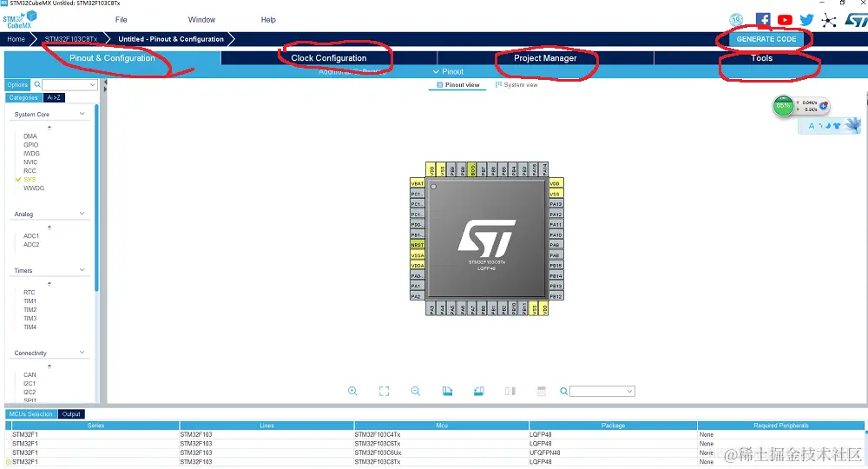Zoom in on the chip pinout
The image size is (868, 469).
point(352,391)
